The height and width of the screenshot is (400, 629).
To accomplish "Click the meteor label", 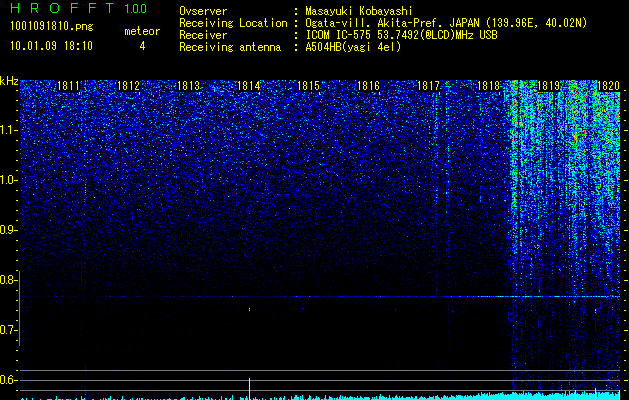I will (x=142, y=31).
